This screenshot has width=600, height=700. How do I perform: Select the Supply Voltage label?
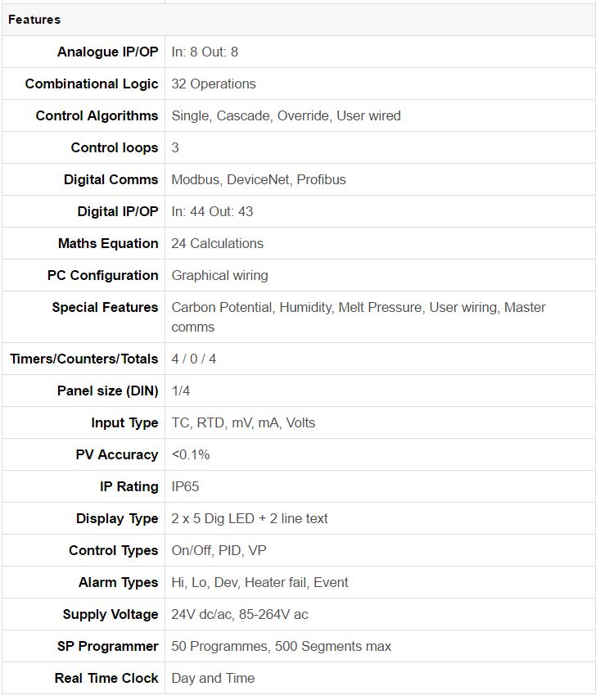click(x=111, y=614)
